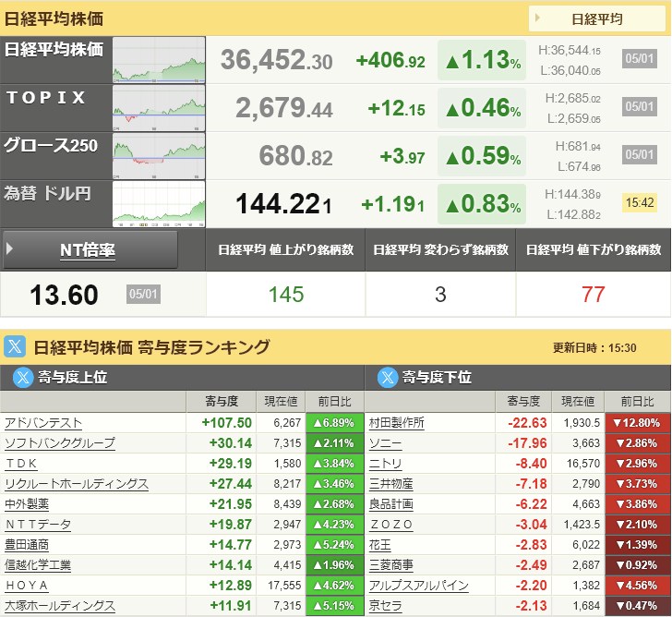Open 中外製薬 stock link

tap(27, 504)
